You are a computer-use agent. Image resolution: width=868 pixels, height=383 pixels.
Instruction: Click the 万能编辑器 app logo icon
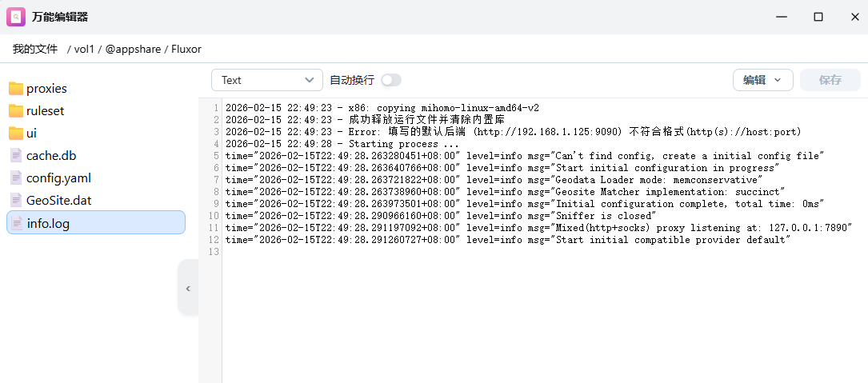point(15,17)
